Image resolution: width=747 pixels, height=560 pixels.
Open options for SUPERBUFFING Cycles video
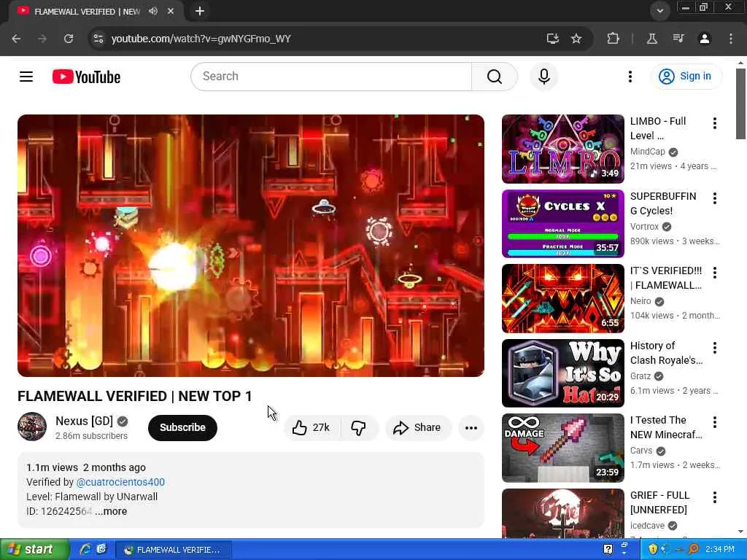[x=715, y=198]
